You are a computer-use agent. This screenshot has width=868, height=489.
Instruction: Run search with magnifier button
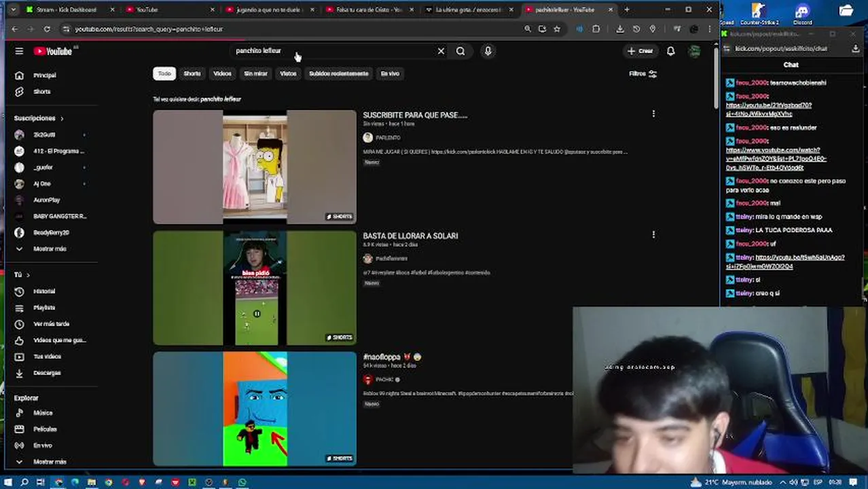[x=460, y=51]
